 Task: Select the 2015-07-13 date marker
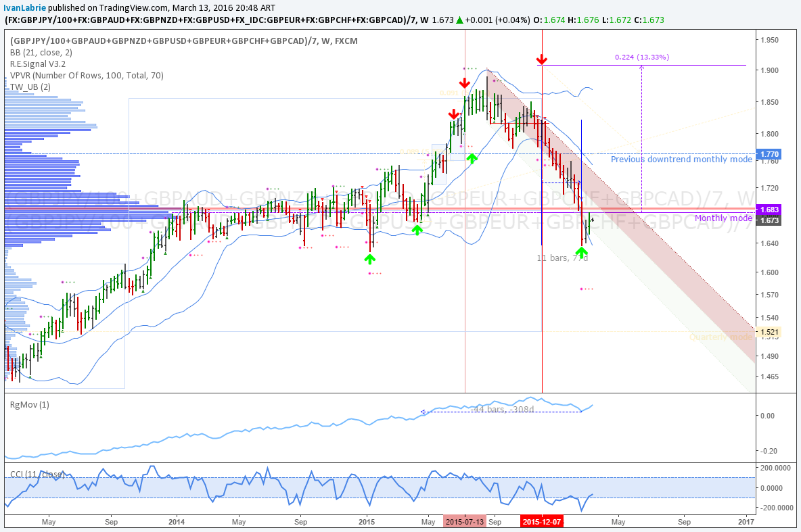464,522
